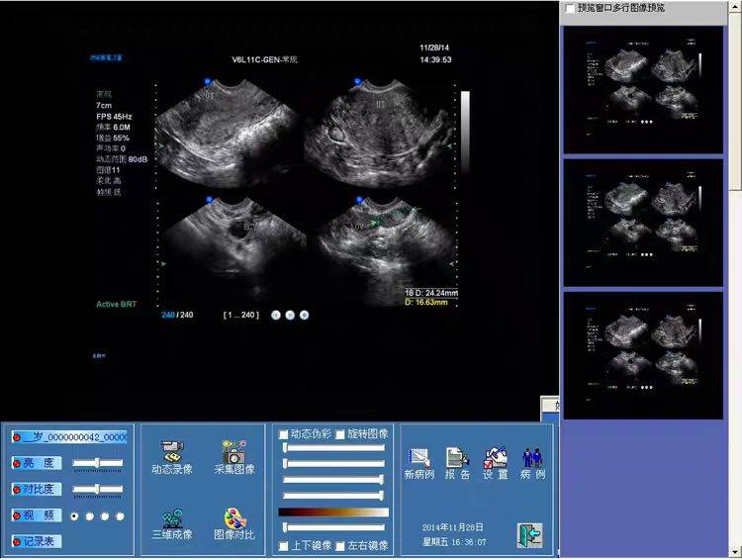Click the 240 / 240 frame counter
The height and width of the screenshot is (560, 742).
(x=177, y=315)
